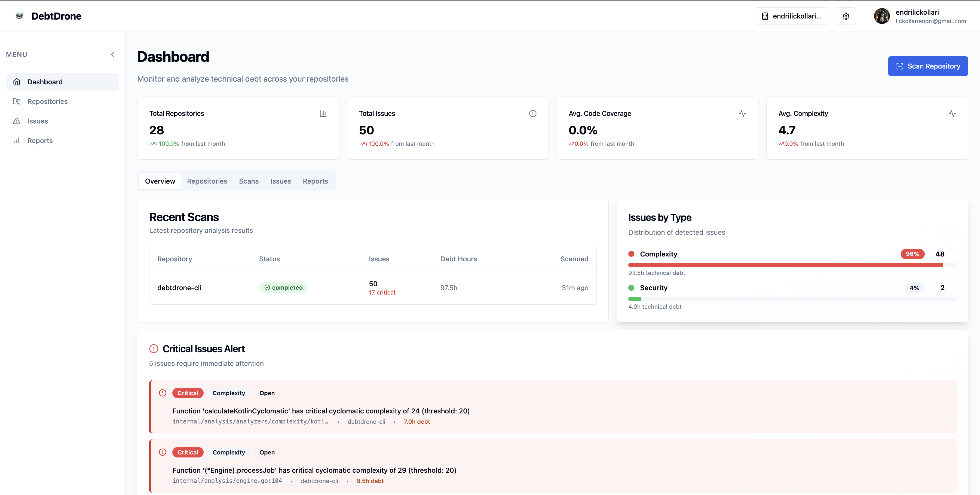Click the DebtDrone drone logo icon

tap(19, 16)
